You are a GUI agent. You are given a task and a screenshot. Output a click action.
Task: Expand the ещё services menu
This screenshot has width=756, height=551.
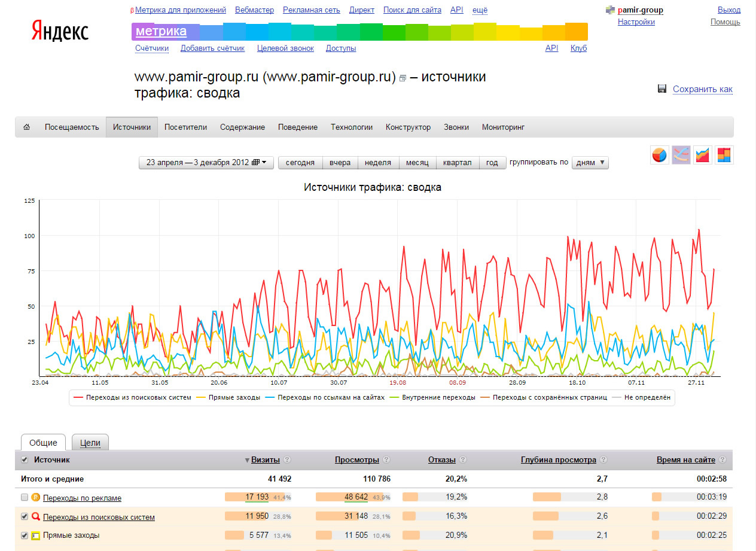tap(480, 10)
